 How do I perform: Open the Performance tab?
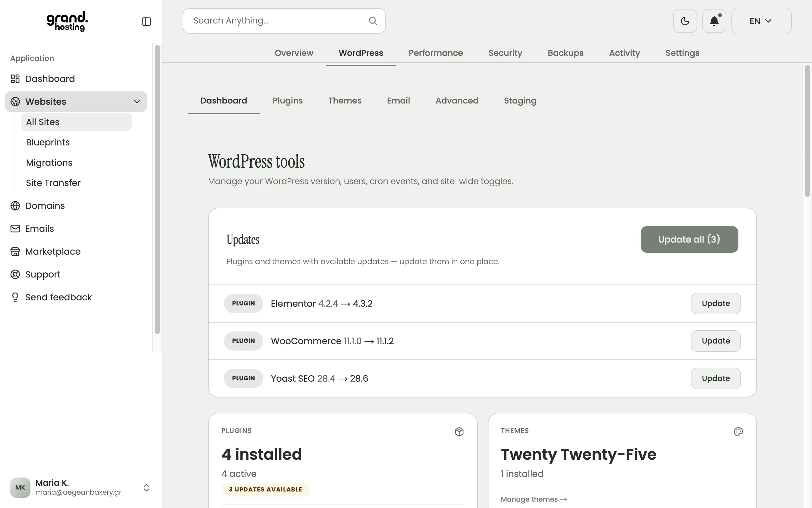pos(435,53)
